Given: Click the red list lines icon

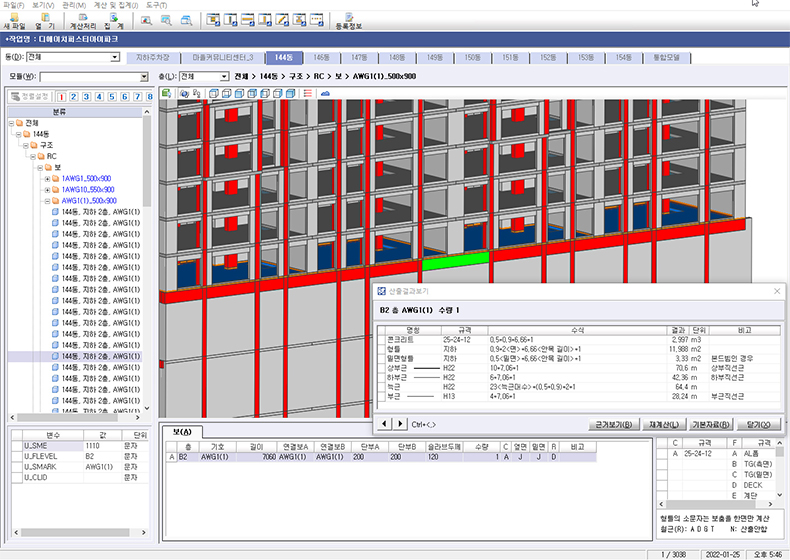Looking at the screenshot, I should (308, 93).
